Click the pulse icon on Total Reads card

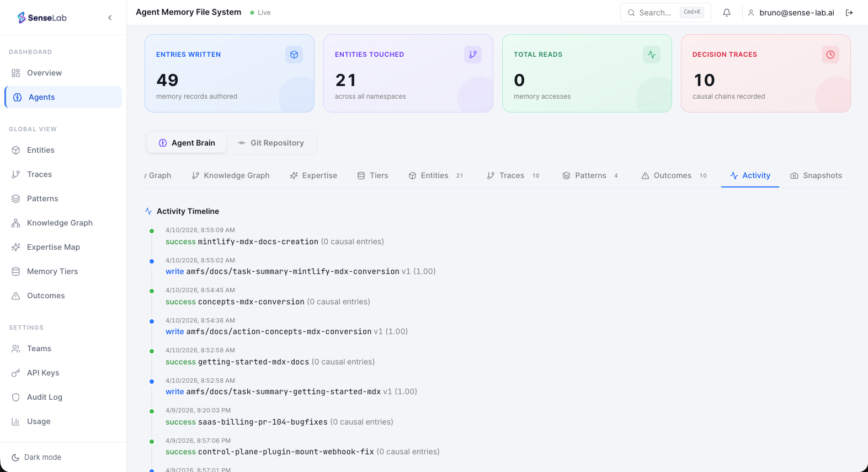click(x=652, y=55)
